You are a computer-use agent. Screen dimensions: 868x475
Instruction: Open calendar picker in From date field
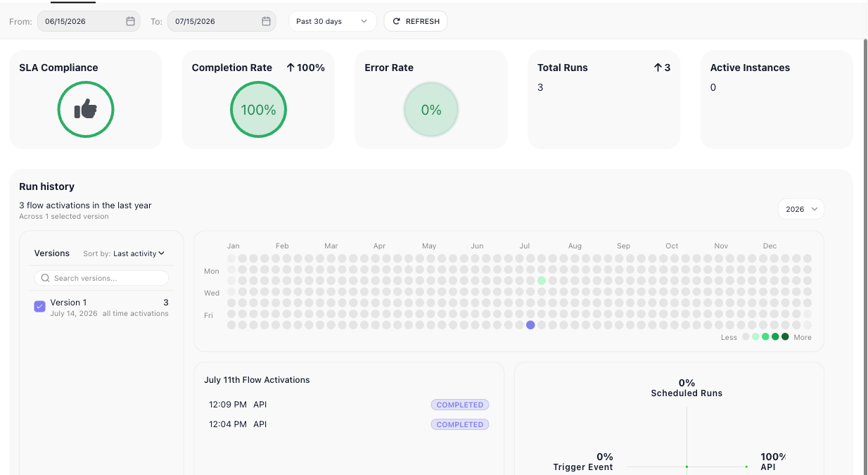(130, 21)
